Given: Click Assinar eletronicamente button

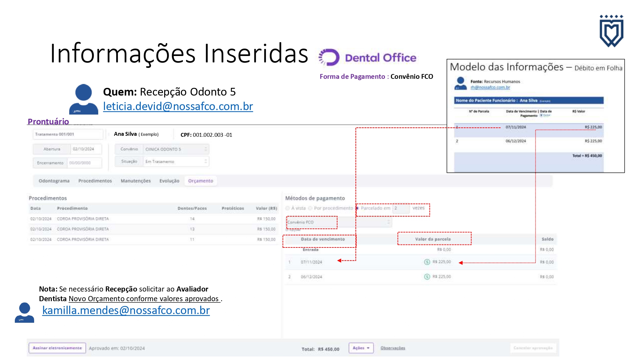Looking at the screenshot, I should [x=57, y=348].
